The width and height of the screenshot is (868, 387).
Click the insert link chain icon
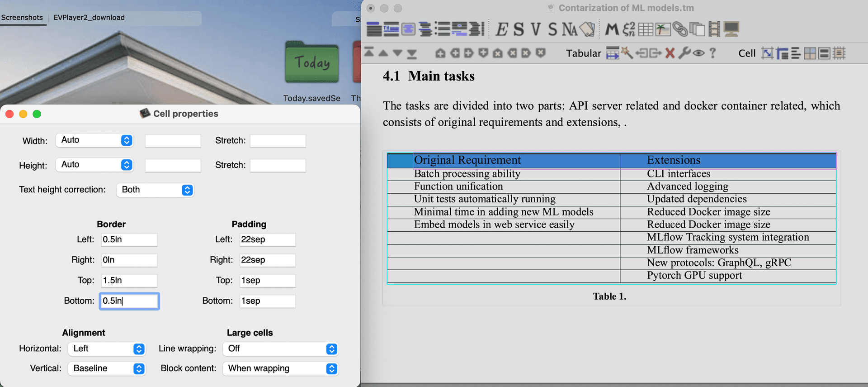[680, 29]
